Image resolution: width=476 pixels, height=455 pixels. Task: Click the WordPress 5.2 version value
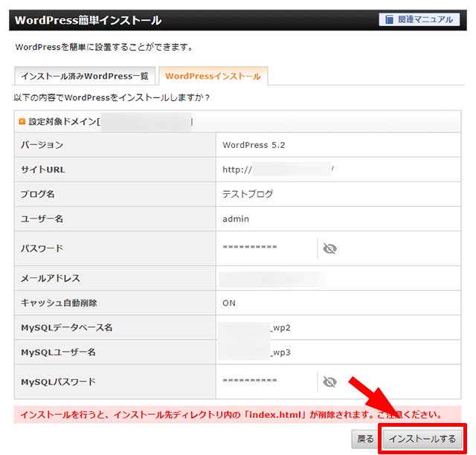click(254, 145)
